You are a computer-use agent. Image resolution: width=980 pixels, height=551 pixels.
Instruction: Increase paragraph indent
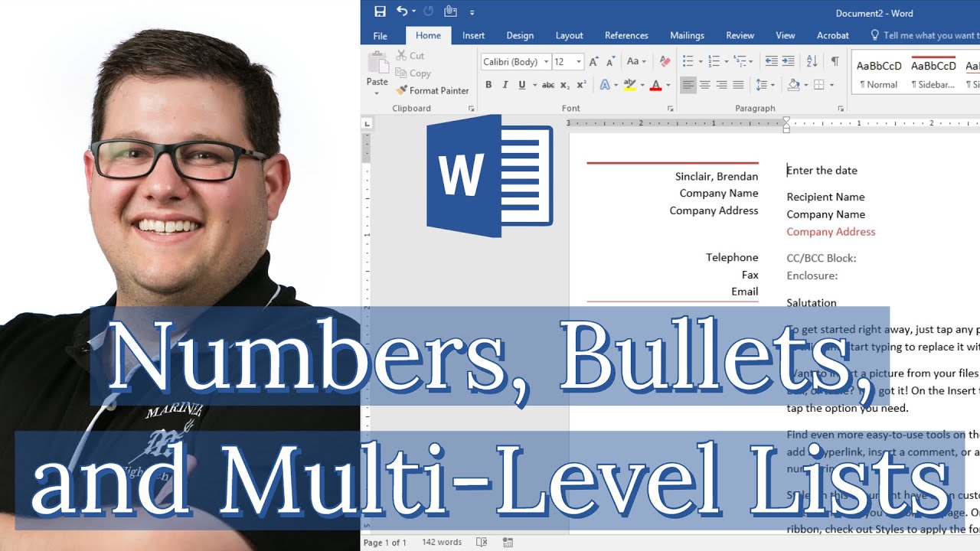coord(788,62)
